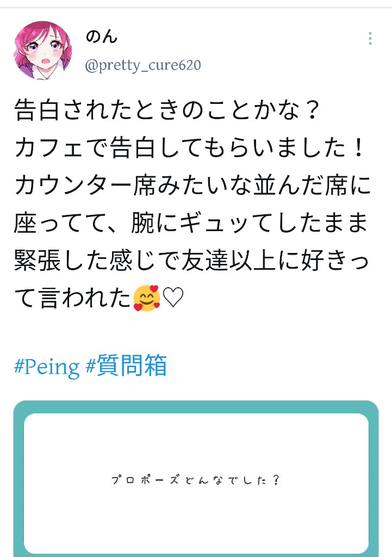Click inside the white question card area
392x557 pixels.
(x=196, y=435)
